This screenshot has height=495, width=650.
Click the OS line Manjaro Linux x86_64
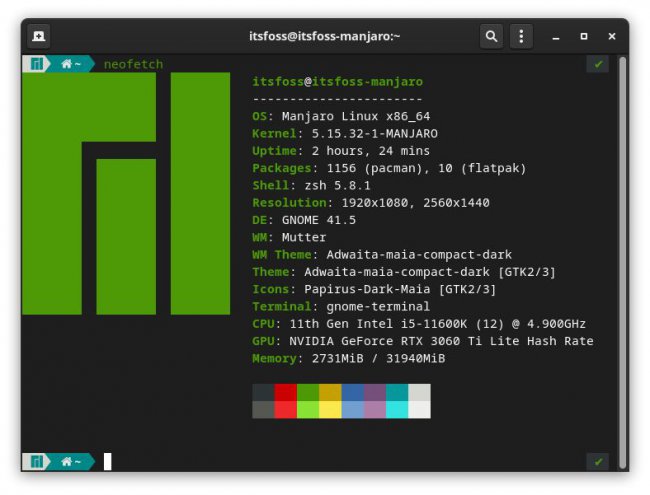point(341,116)
